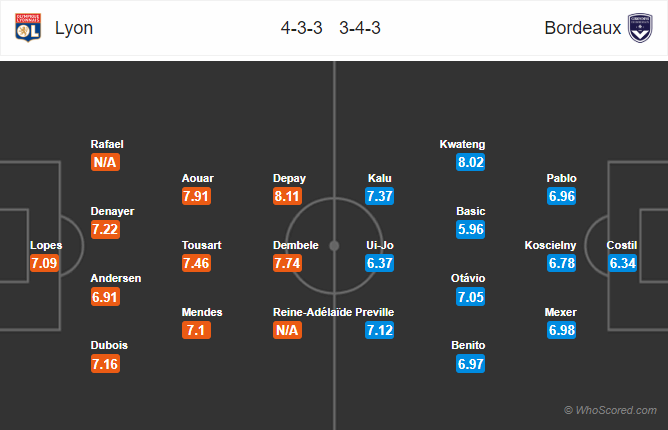Click the Lyon team name

[x=74, y=28]
